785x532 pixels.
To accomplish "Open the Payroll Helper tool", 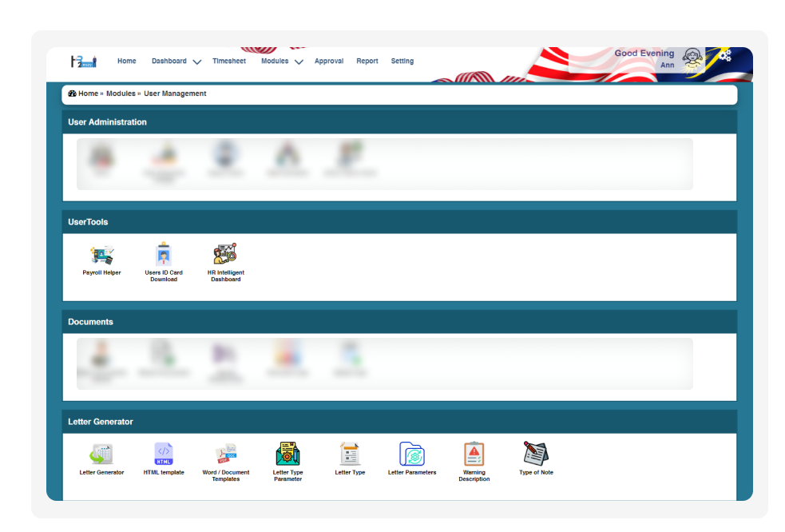I will (x=101, y=256).
